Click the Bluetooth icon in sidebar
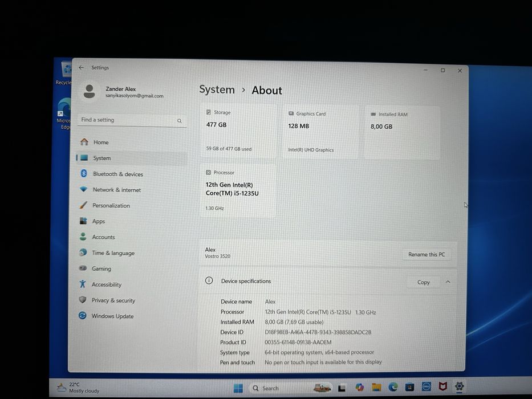 (x=84, y=173)
